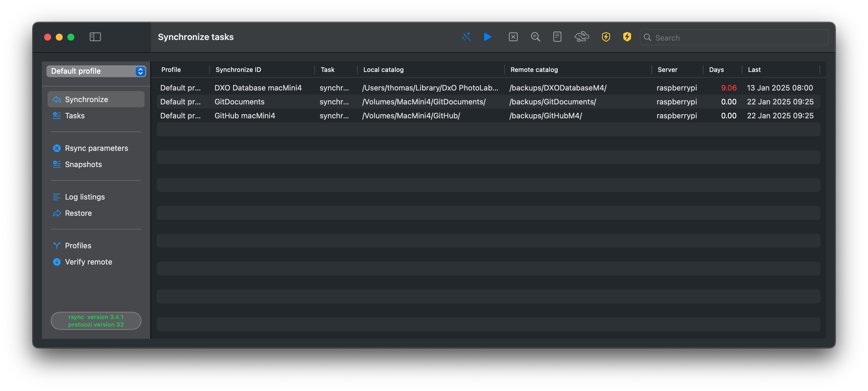Click the Tasks list icon in sidebar

57,115
